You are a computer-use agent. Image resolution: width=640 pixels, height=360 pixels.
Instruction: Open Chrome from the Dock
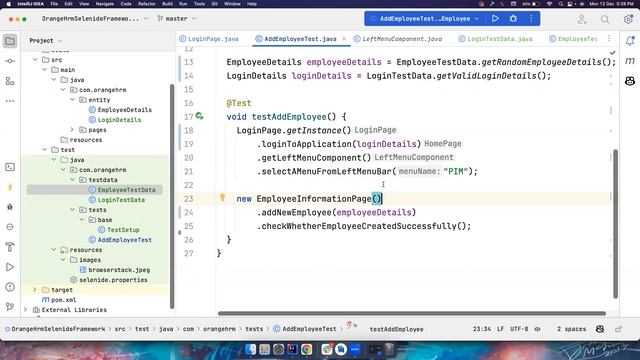[307, 349]
